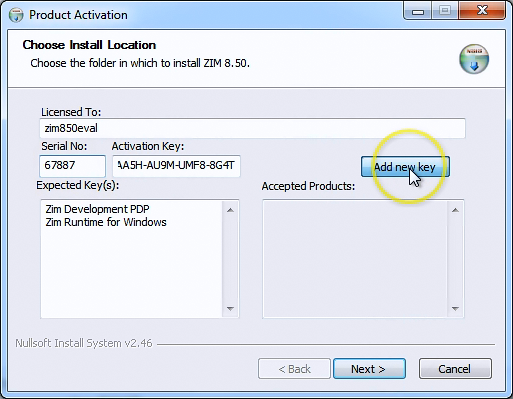Cancel the ZIM installation
Screen dimensions: 513x399
455,369
